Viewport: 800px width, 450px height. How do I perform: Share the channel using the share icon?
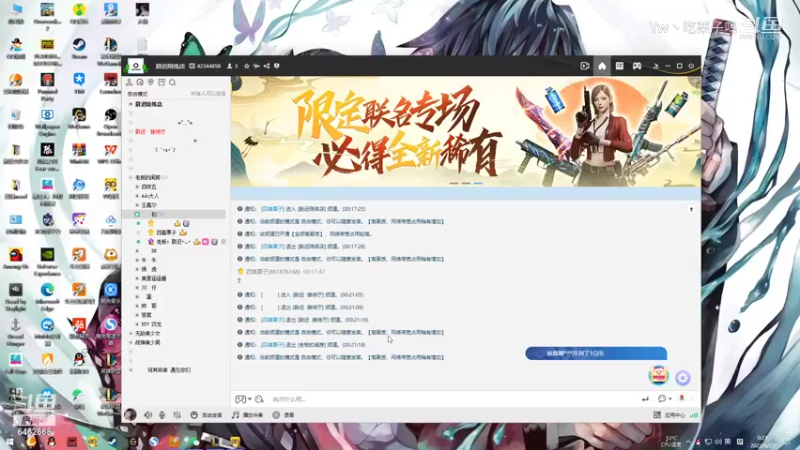267,66
